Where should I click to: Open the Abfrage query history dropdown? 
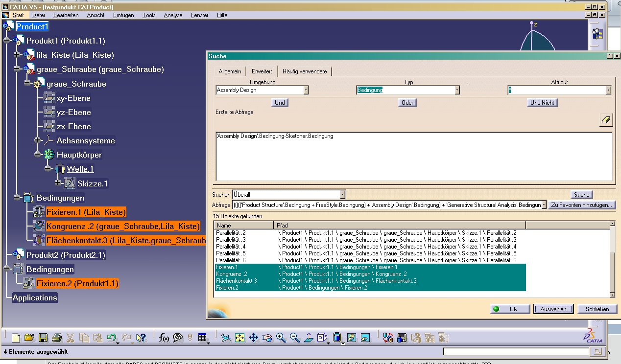[544, 205]
